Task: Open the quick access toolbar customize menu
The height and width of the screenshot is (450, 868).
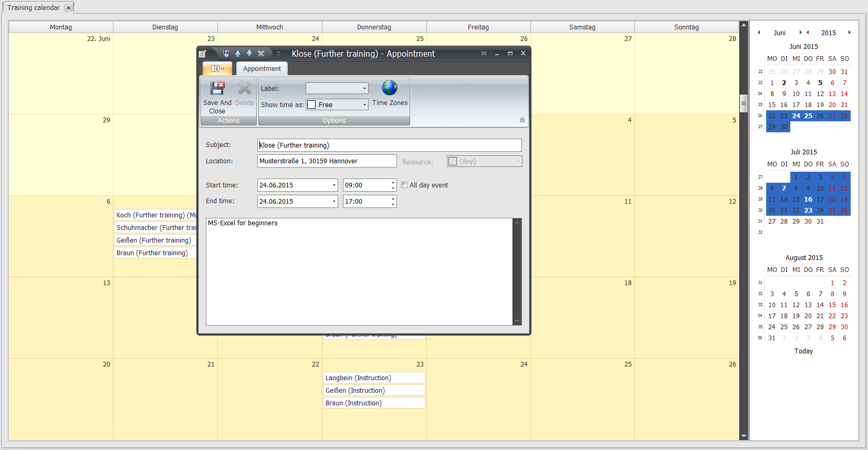Action: (x=279, y=54)
